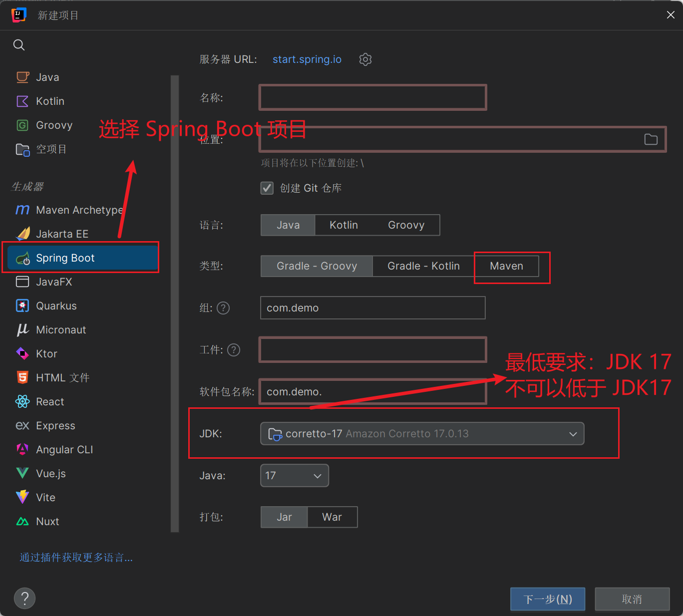The height and width of the screenshot is (616, 683).
Task: Click the 取消 button
Action: coord(632,599)
